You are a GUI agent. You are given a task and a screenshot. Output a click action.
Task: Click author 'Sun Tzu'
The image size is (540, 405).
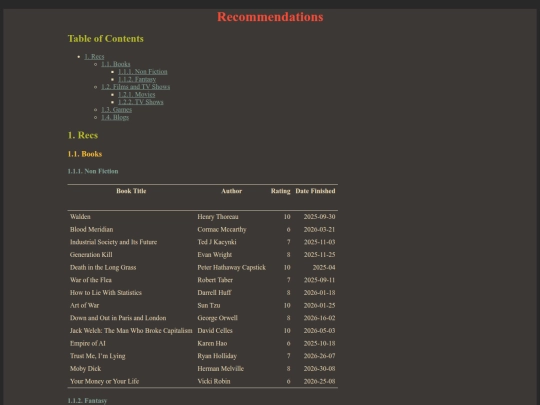pyautogui.click(x=209, y=305)
